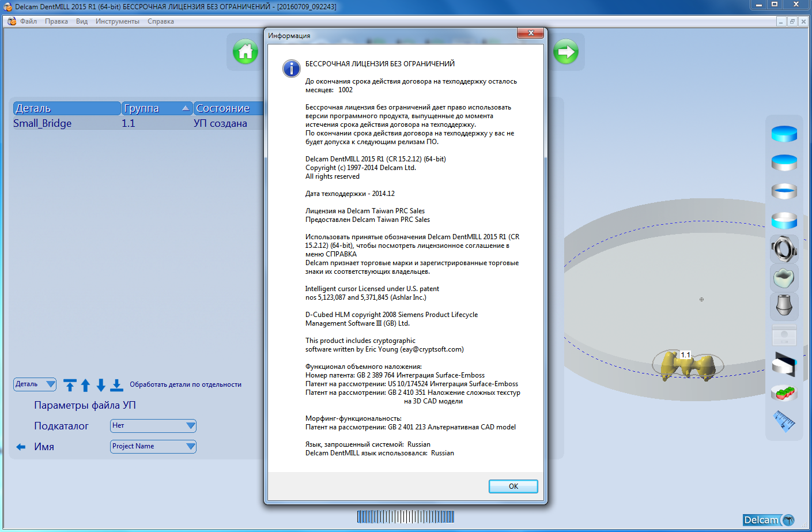Move the part to top of the list
Viewport: 812px width, 532px height.
click(70, 385)
